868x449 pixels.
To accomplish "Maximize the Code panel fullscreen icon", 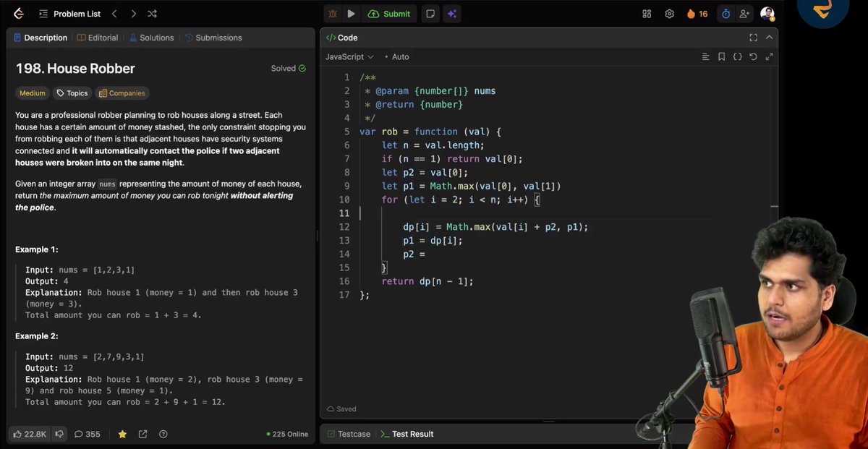I will point(753,38).
